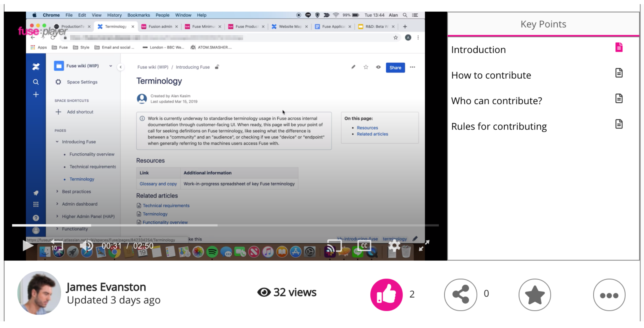Toggle closed captions CC
Viewport: 644px width, 328px height.
coord(364,246)
